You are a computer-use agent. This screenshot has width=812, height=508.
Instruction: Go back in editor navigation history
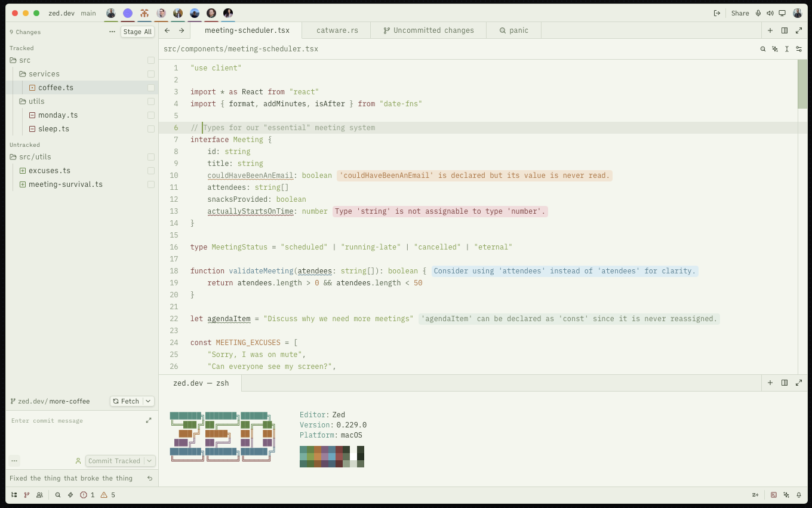click(167, 30)
